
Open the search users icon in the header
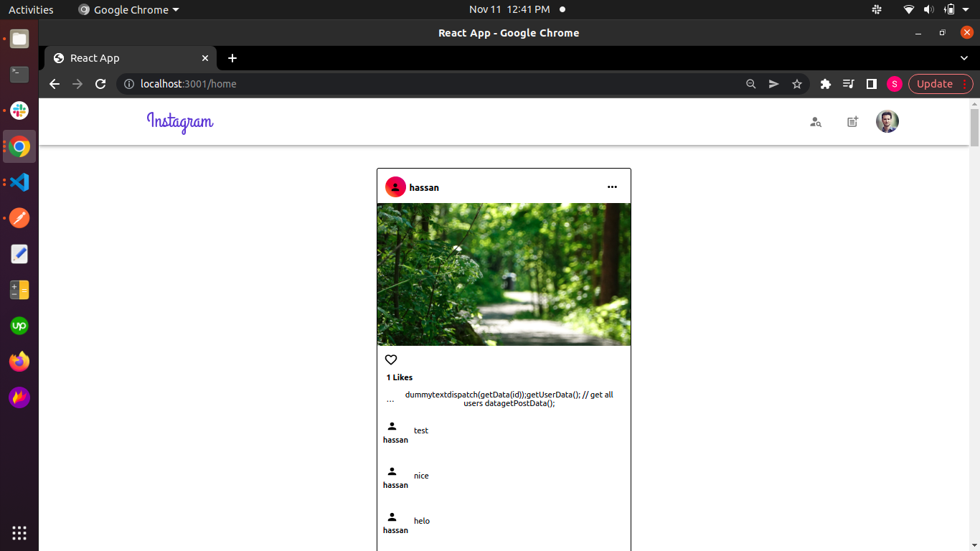tap(816, 122)
